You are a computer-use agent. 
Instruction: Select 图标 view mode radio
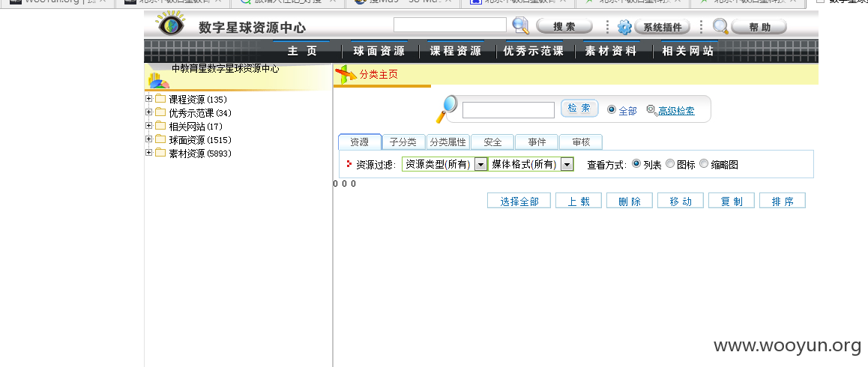pos(670,163)
